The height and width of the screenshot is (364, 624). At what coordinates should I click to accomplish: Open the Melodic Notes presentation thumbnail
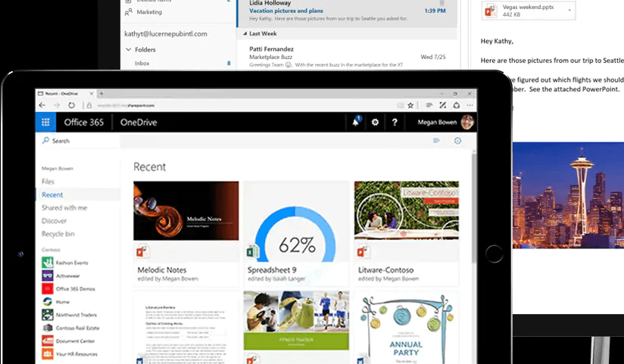click(186, 211)
